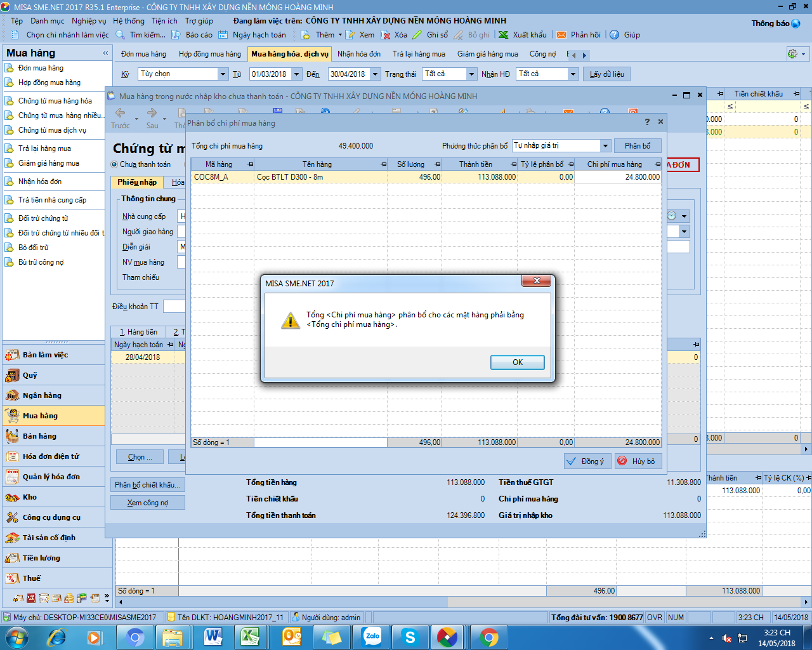Image resolution: width=812 pixels, height=650 pixels.
Task: Click the Xuất khẩu Excel icon
Action: coord(504,35)
